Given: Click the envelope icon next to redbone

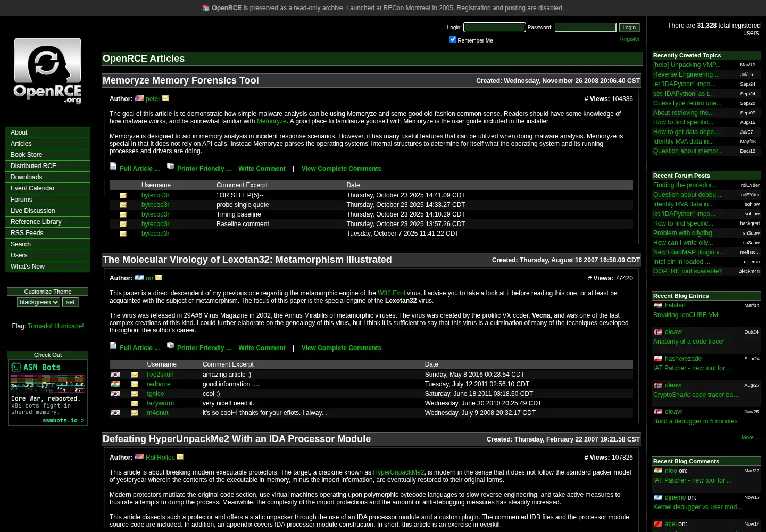Looking at the screenshot, I should point(135,384).
